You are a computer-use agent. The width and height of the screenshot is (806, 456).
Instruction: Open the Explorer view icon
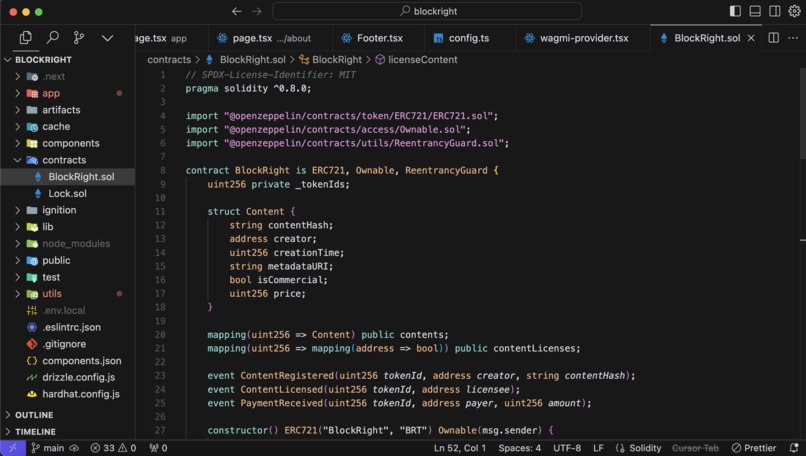pyautogui.click(x=25, y=38)
